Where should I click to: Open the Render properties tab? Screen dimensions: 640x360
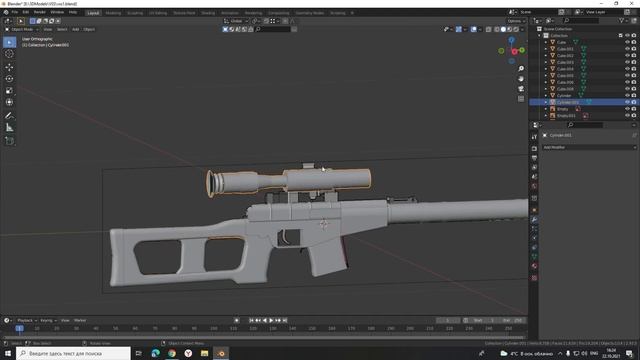click(x=534, y=149)
